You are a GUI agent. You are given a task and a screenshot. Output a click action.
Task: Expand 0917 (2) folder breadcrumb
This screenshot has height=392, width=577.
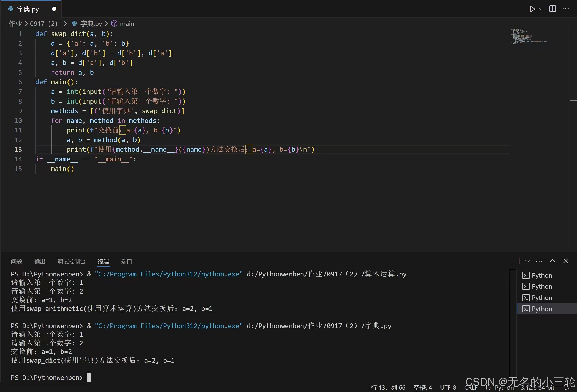(44, 24)
